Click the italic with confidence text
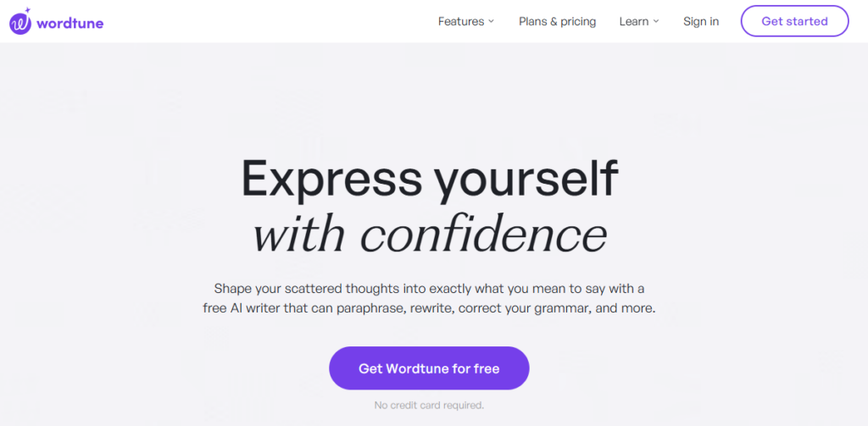The width and height of the screenshot is (868, 426). (430, 235)
